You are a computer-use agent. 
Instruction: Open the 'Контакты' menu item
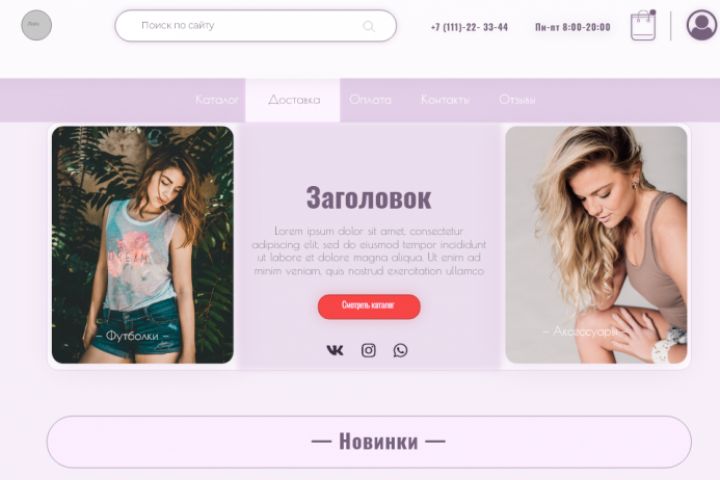[445, 100]
